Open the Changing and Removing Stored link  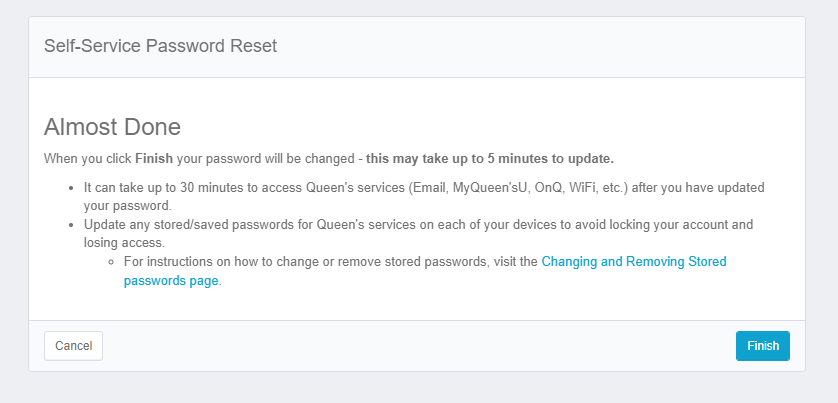pos(633,262)
